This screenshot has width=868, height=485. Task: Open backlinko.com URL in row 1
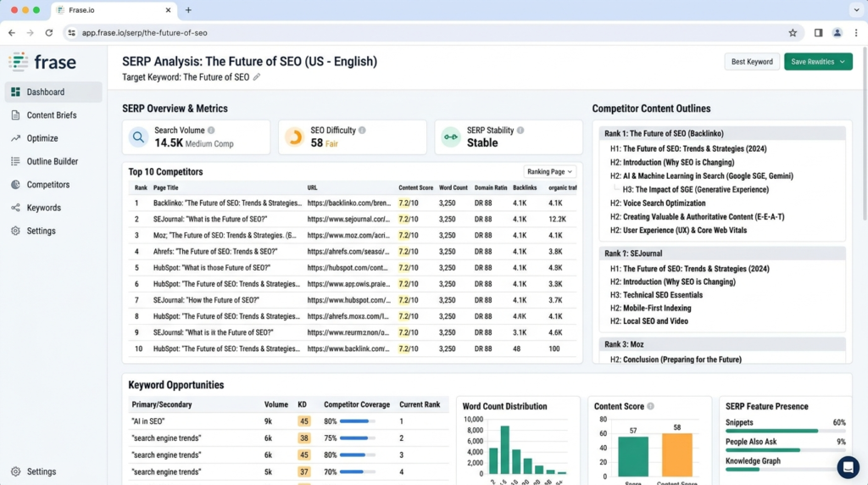click(348, 203)
